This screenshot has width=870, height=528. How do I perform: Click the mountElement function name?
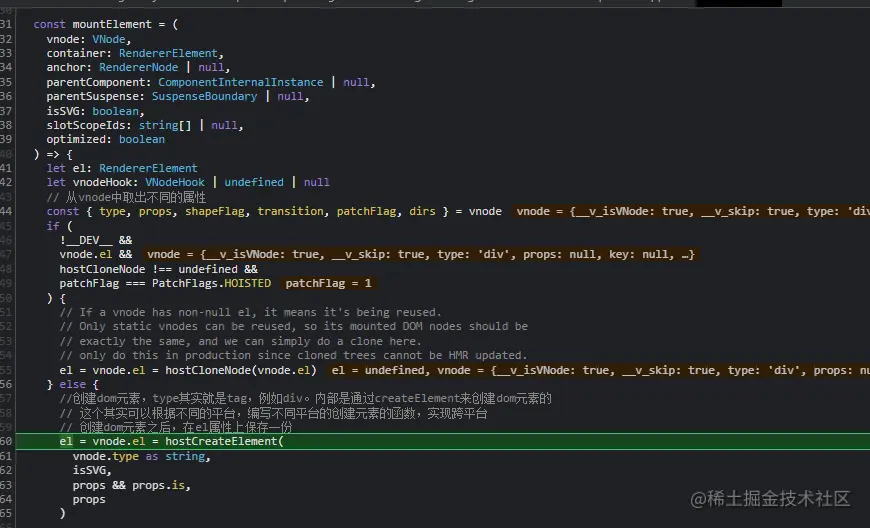click(112, 24)
